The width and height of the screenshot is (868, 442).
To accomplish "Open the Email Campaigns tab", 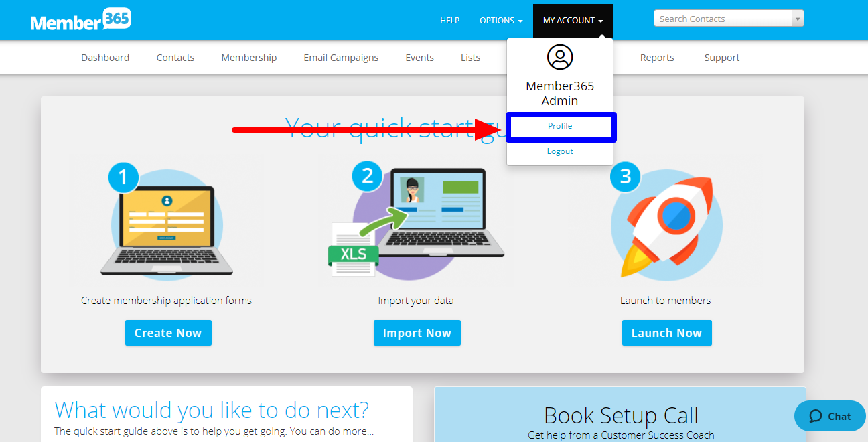I will pos(341,58).
